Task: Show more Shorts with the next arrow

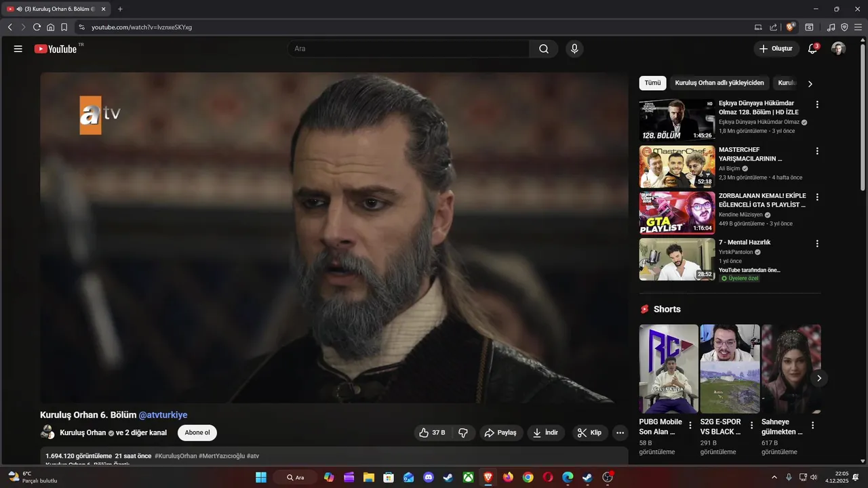Action: [x=818, y=378]
